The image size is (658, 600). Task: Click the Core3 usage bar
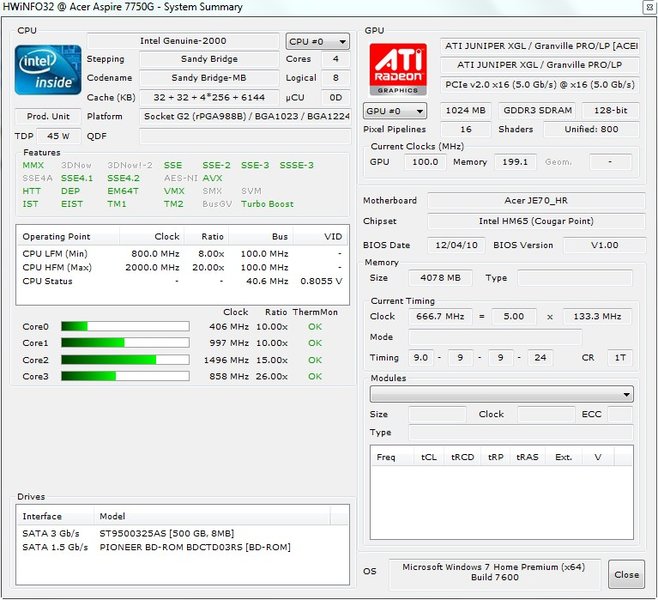click(125, 376)
